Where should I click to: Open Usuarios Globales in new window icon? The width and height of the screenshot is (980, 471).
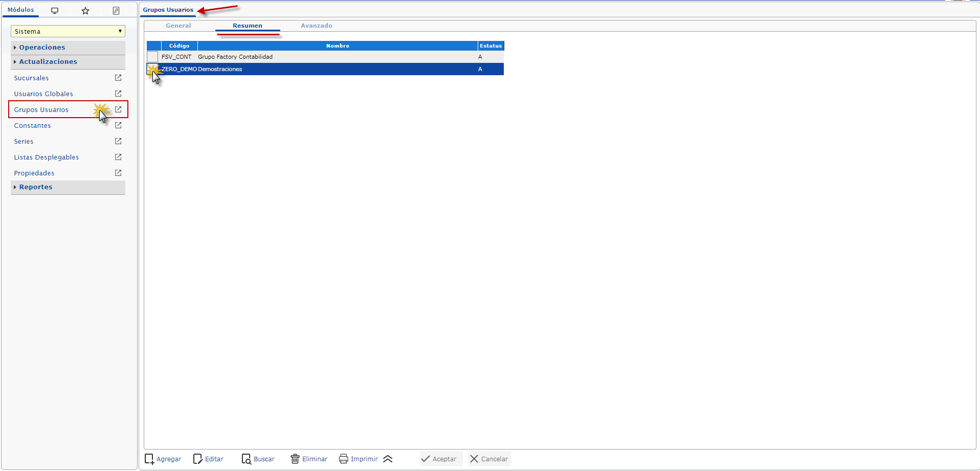coord(118,94)
